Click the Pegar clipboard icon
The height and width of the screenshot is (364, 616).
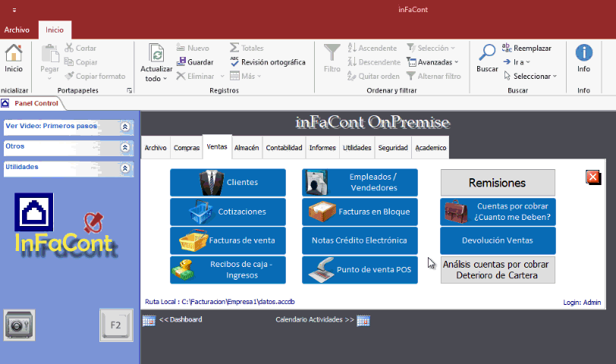pyautogui.click(x=50, y=53)
